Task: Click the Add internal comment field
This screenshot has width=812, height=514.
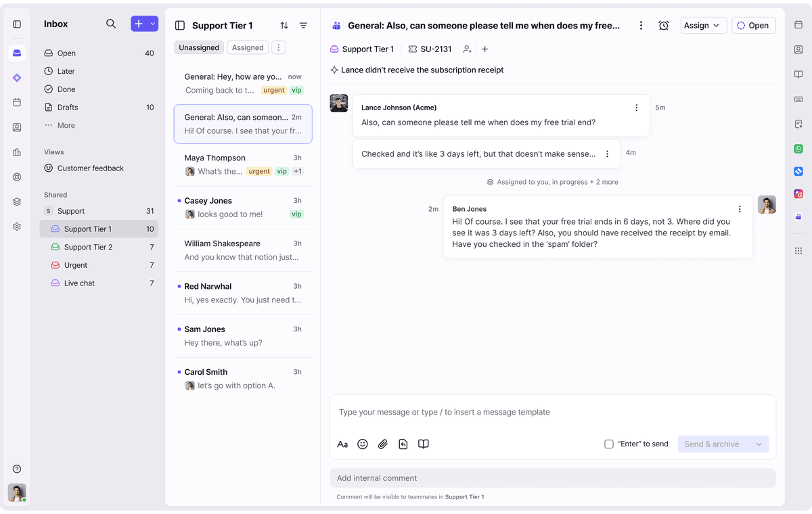Action: [552, 478]
